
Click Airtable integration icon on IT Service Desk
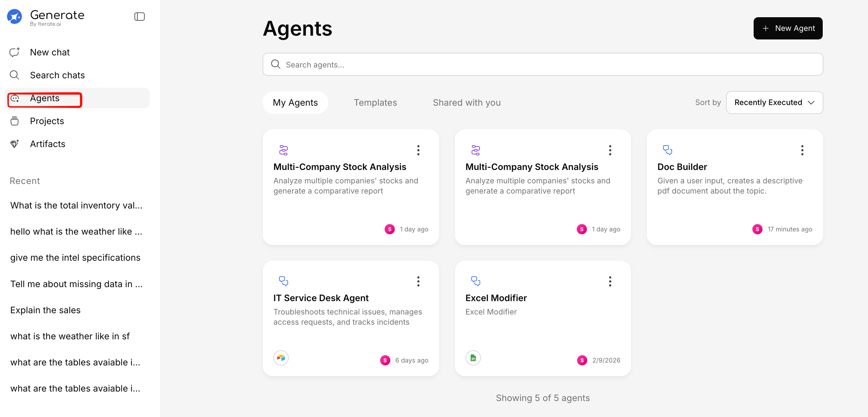(x=281, y=357)
